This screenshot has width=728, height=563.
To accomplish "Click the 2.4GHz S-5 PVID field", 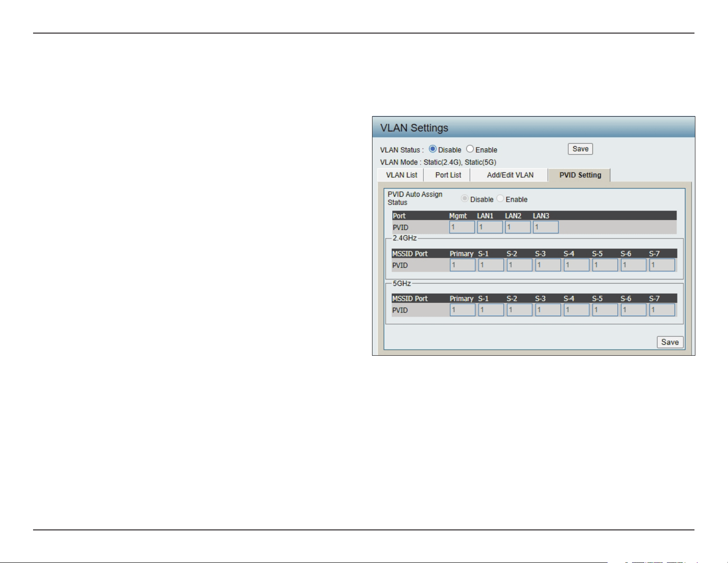I will [605, 265].
